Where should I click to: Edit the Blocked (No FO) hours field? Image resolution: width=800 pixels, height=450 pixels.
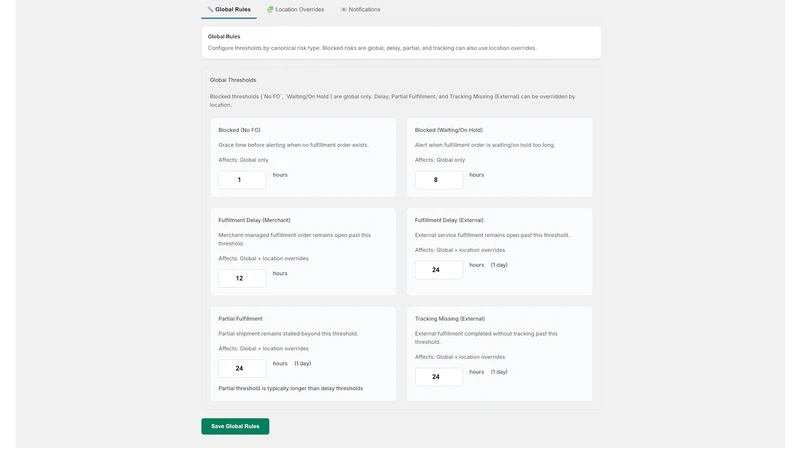click(x=242, y=180)
